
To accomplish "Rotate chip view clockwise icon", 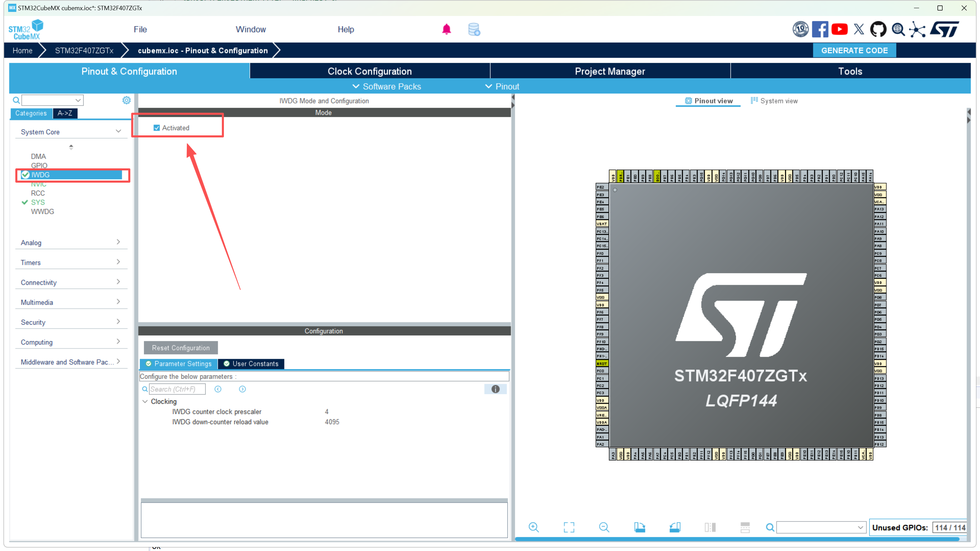I will coord(639,527).
